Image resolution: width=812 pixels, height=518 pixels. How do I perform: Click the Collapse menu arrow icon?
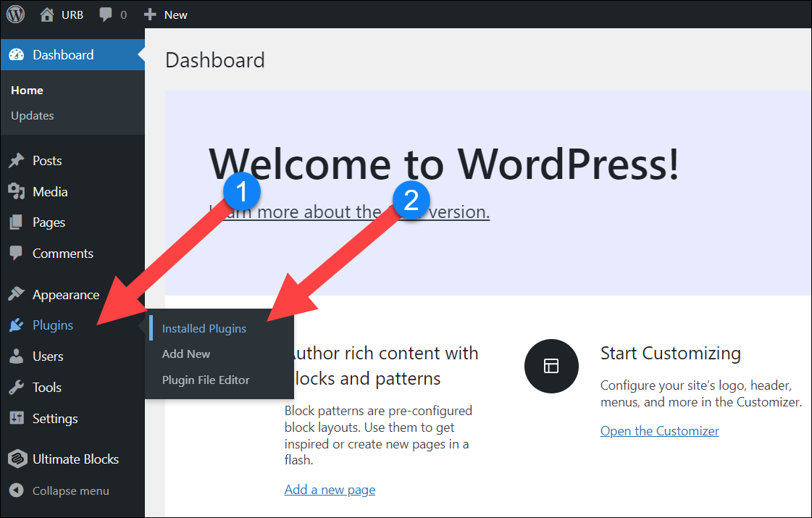click(17, 490)
